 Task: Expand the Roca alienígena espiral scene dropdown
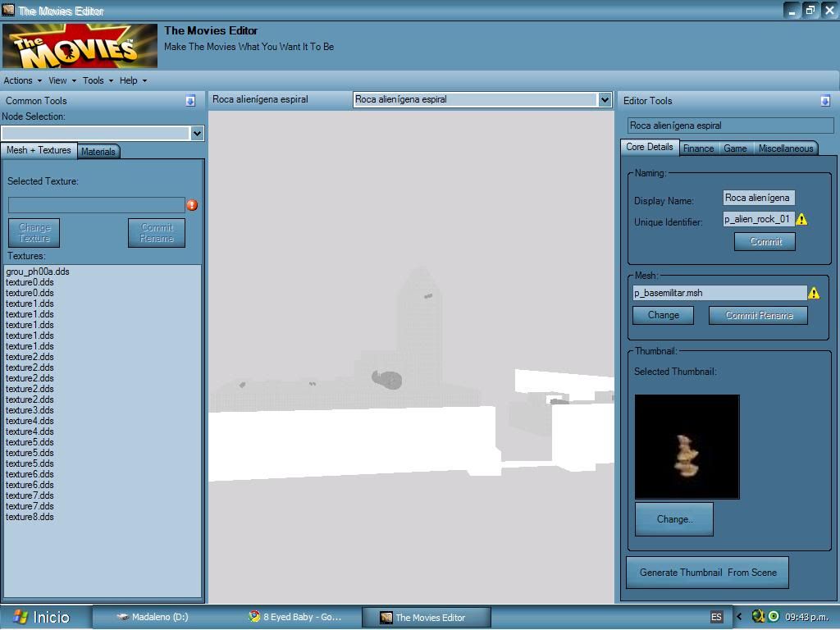click(605, 99)
